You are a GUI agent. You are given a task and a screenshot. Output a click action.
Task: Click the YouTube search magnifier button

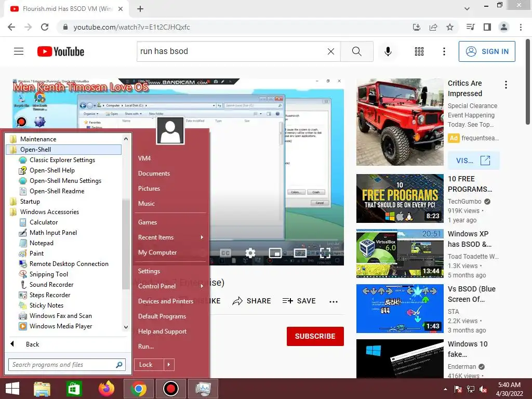click(356, 51)
